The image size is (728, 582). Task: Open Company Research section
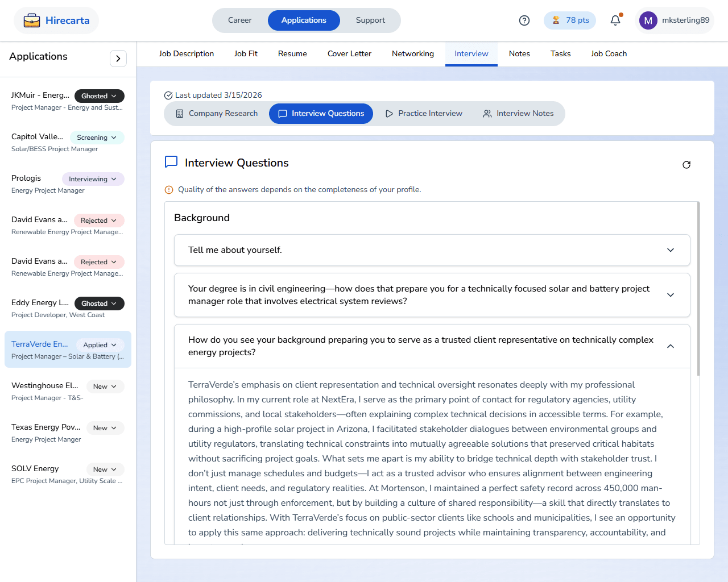tap(217, 114)
